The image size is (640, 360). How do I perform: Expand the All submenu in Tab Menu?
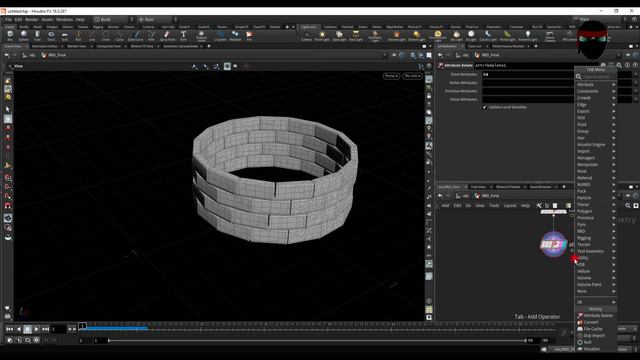coord(596,302)
